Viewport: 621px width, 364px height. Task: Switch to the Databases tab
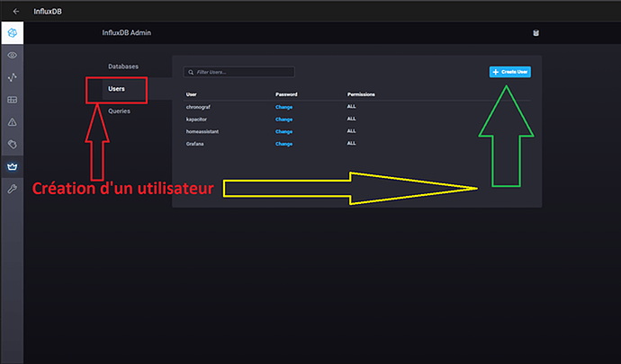123,67
